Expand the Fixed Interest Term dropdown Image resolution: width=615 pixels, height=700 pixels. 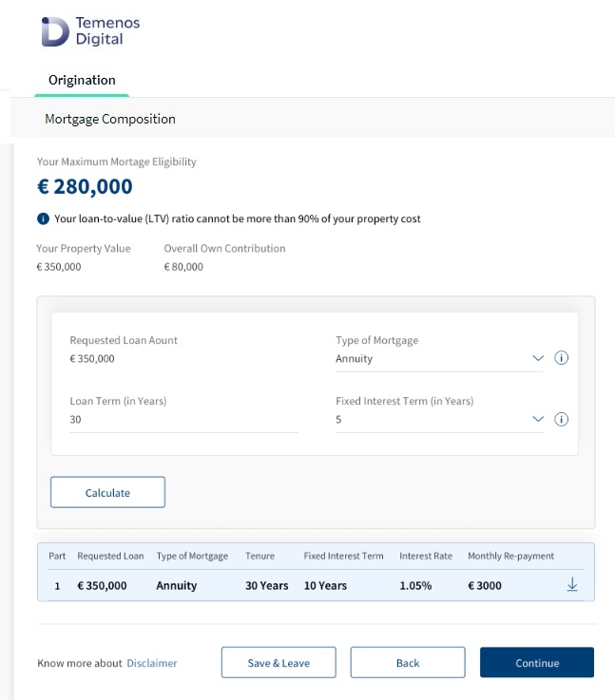(x=439, y=419)
